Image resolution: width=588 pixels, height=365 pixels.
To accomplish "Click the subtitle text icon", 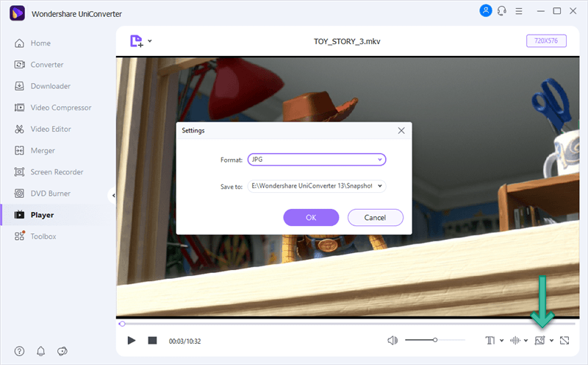I will tap(490, 341).
